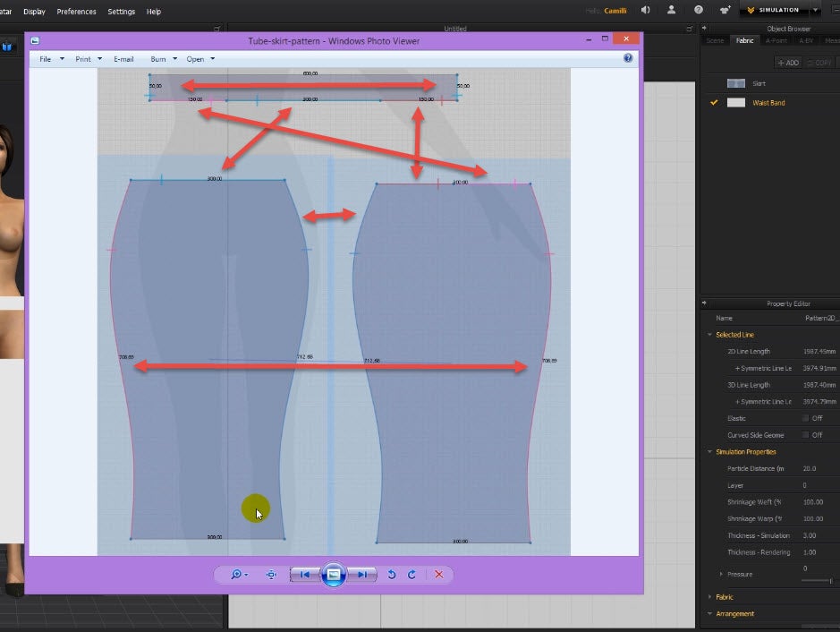
Task: Skip to the next photo
Action: point(361,575)
